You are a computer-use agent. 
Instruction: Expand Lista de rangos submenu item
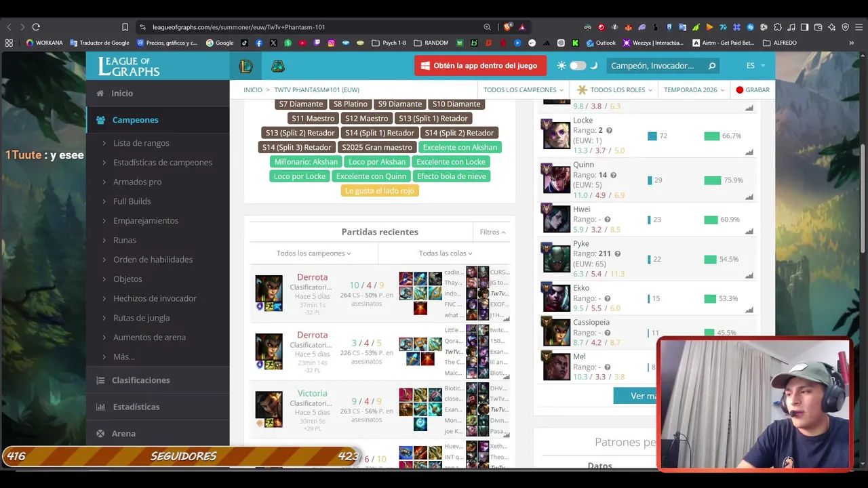tap(141, 143)
